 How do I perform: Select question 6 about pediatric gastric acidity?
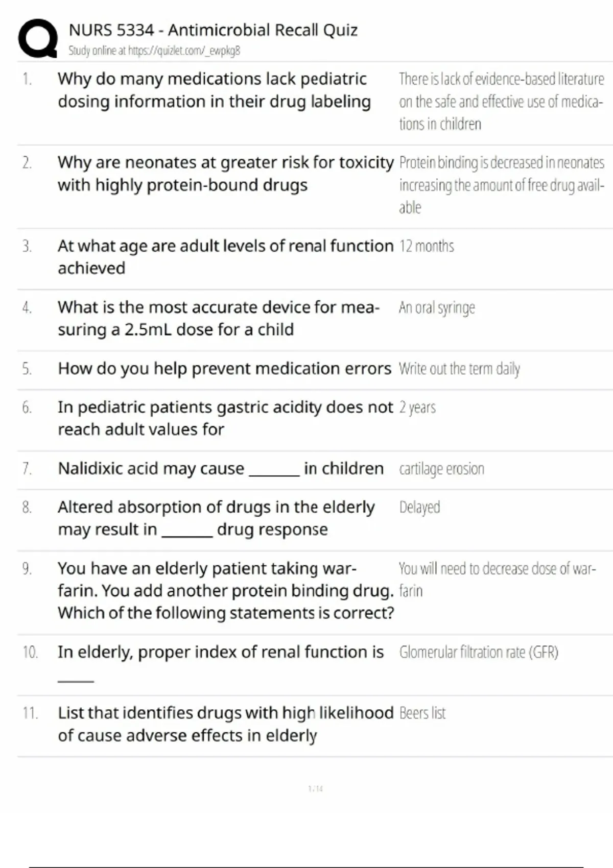point(225,418)
